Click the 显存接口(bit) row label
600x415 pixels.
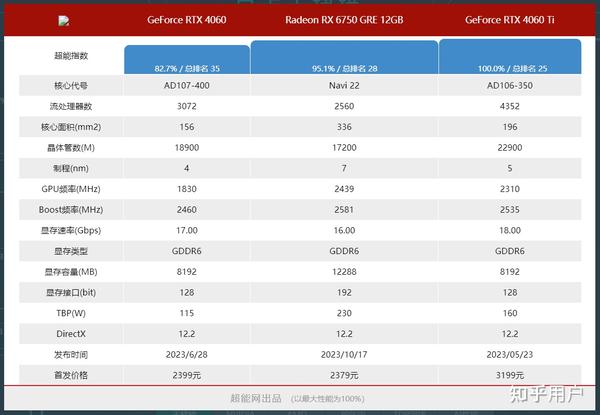point(71,293)
